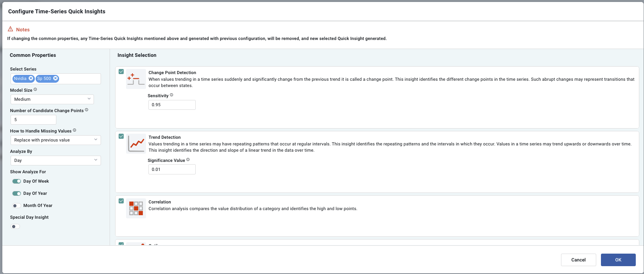Click the Model Size info icon

pyautogui.click(x=35, y=90)
